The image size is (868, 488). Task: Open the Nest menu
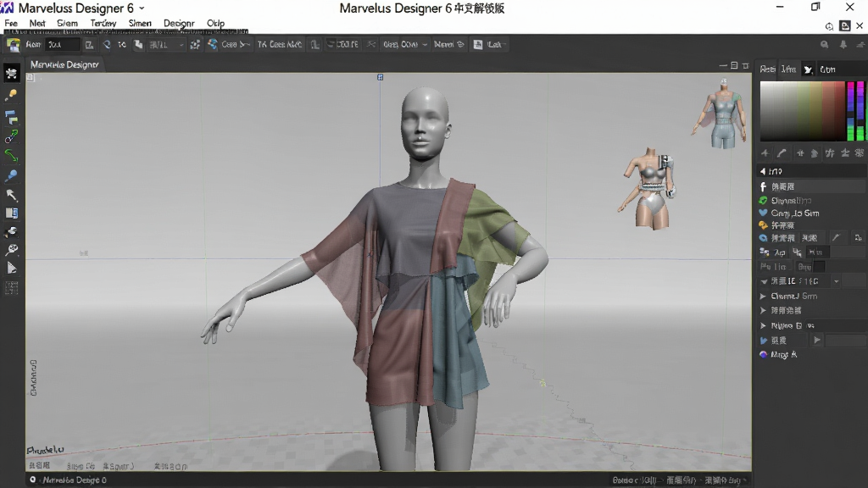[x=37, y=23]
